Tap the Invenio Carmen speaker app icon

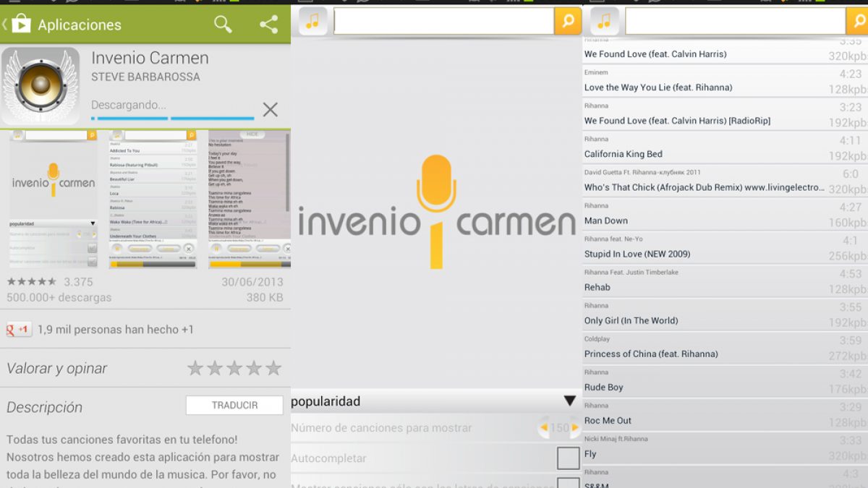[x=41, y=86]
